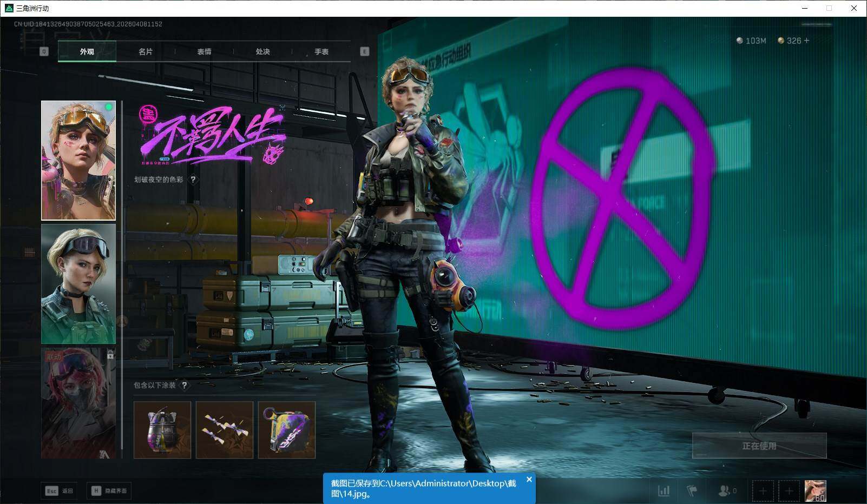Click the first empty squad slot plus
867x504 pixels.
coord(763,491)
